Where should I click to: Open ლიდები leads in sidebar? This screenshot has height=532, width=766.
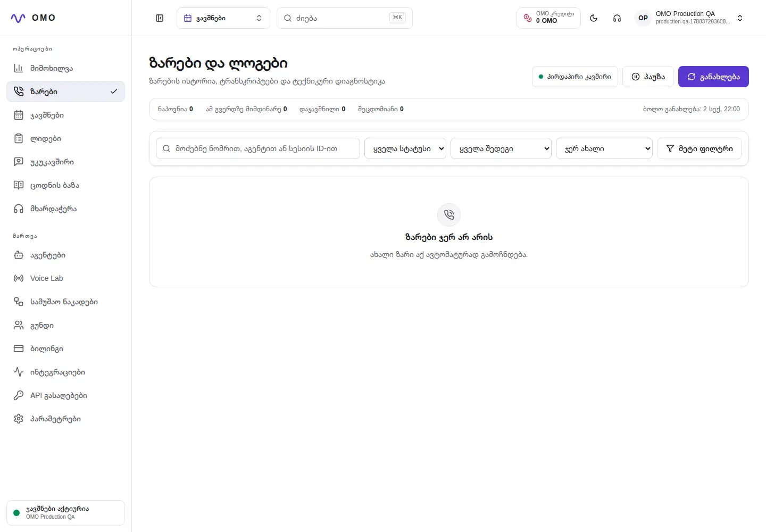pyautogui.click(x=66, y=138)
